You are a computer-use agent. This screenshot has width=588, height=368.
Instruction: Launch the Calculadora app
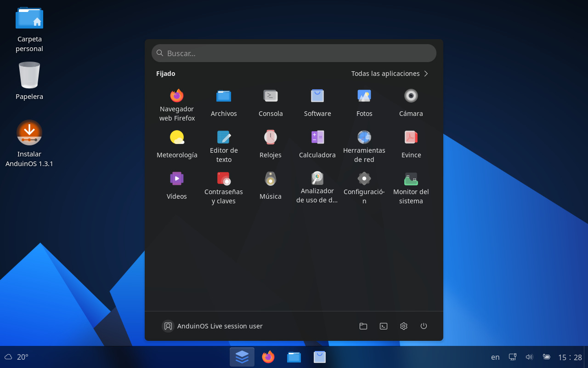(317, 145)
